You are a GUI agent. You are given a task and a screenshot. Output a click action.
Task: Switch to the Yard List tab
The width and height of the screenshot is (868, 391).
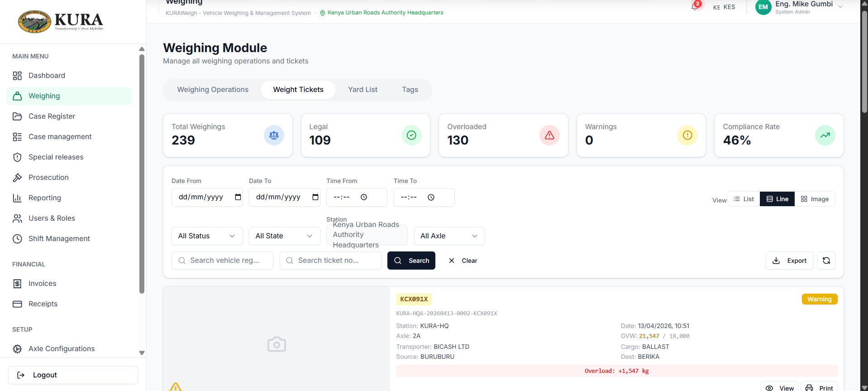362,90
